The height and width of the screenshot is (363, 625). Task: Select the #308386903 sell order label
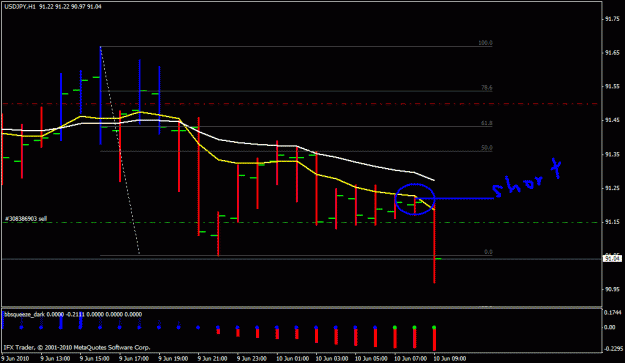[x=26, y=219]
